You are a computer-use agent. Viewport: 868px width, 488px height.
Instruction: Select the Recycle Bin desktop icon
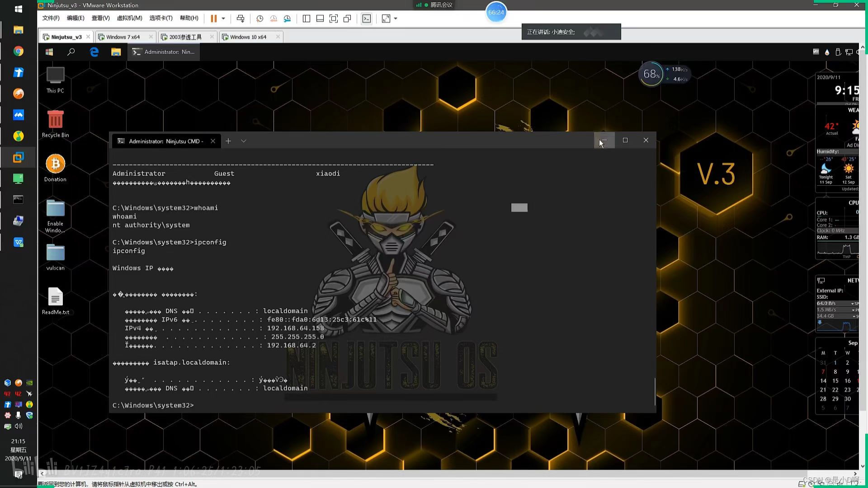tap(55, 124)
